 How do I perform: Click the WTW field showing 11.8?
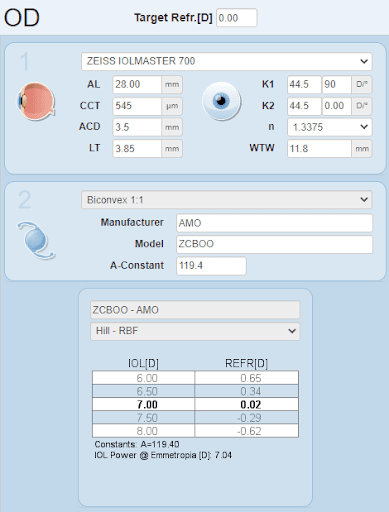tap(319, 148)
